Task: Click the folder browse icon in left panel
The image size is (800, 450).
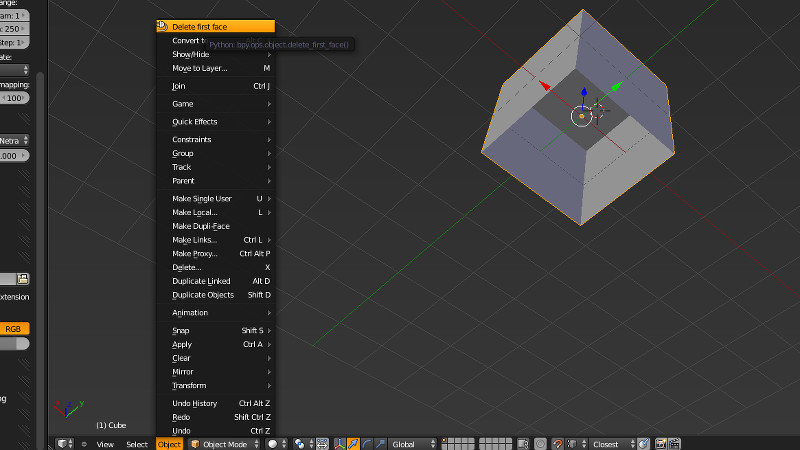Action: tap(22, 279)
